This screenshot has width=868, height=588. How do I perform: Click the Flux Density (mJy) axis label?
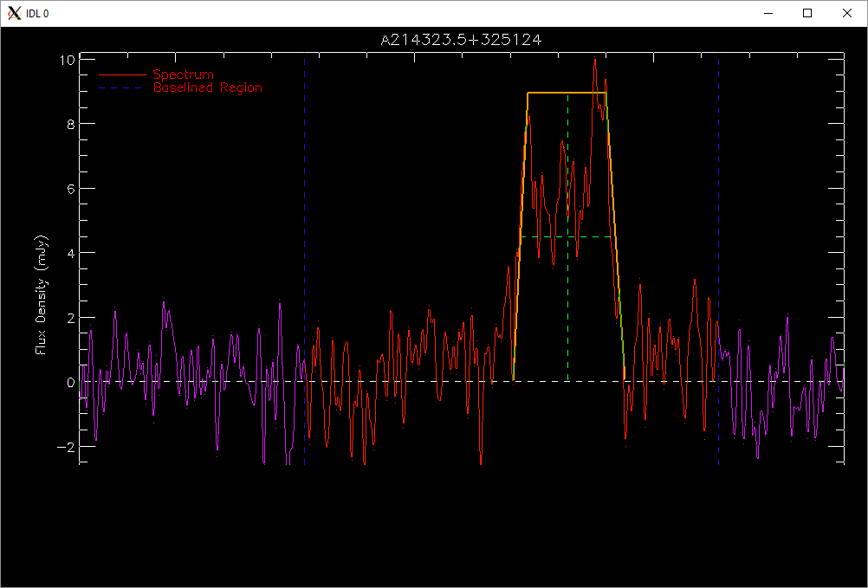(x=42, y=295)
